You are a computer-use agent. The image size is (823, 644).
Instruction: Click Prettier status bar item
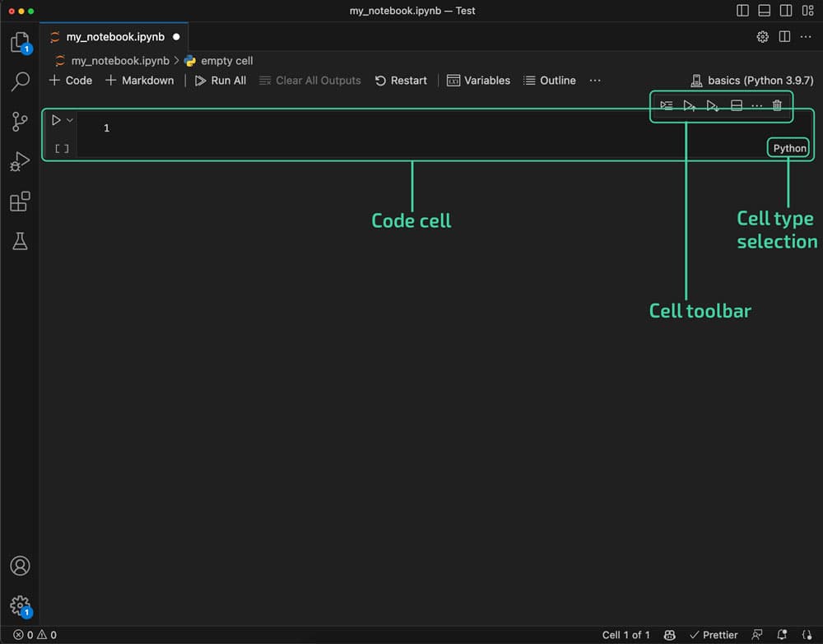coord(714,635)
